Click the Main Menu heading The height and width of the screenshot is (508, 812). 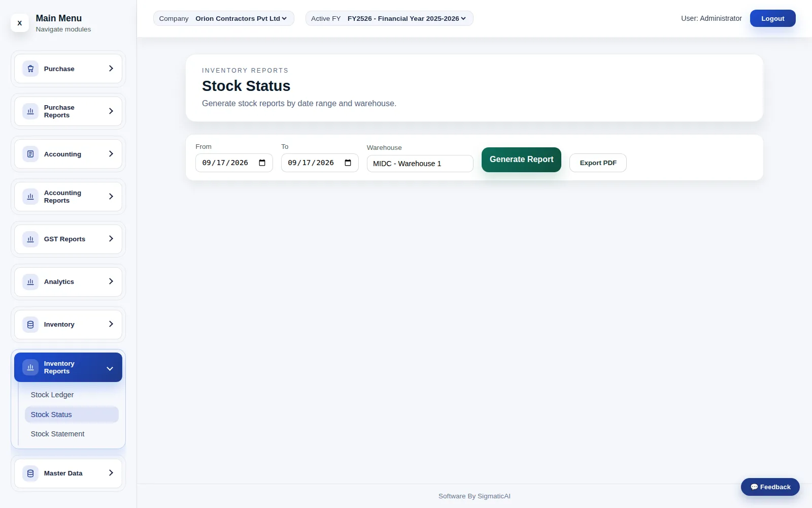(x=58, y=18)
